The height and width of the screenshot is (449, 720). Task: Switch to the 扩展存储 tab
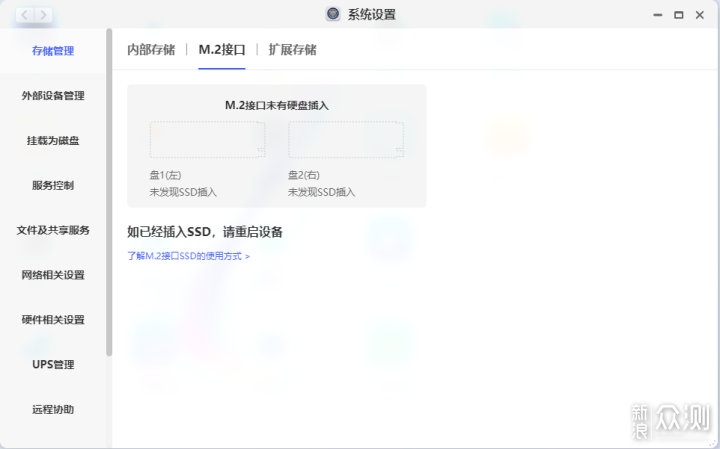(x=292, y=50)
